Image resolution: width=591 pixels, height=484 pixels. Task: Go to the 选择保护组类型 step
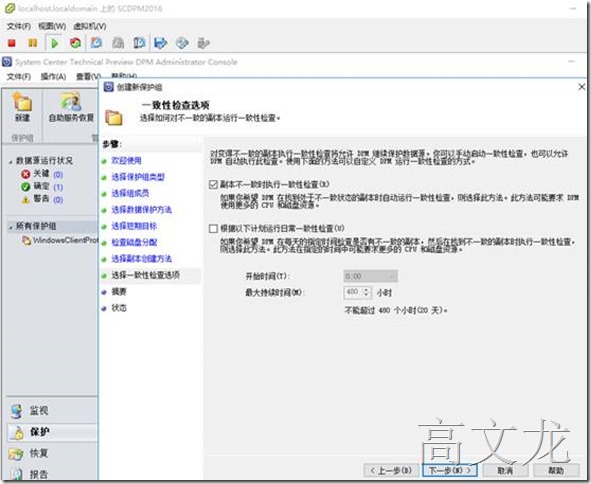[138, 177]
